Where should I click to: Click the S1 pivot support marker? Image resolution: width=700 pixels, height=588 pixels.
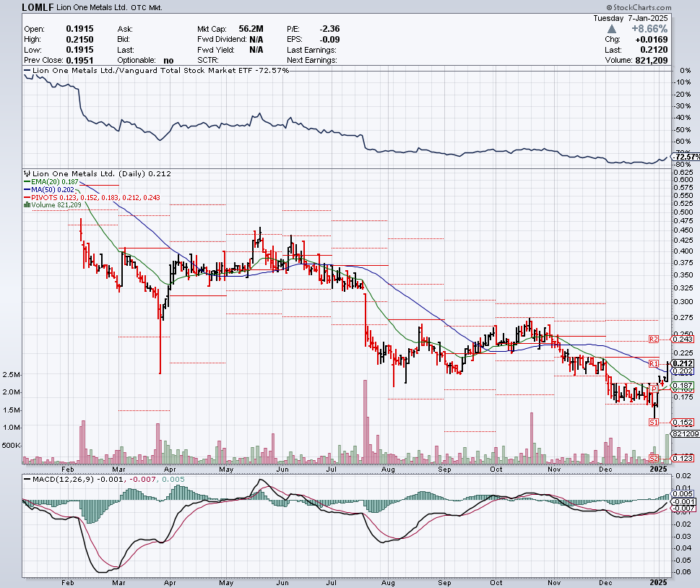(x=653, y=422)
